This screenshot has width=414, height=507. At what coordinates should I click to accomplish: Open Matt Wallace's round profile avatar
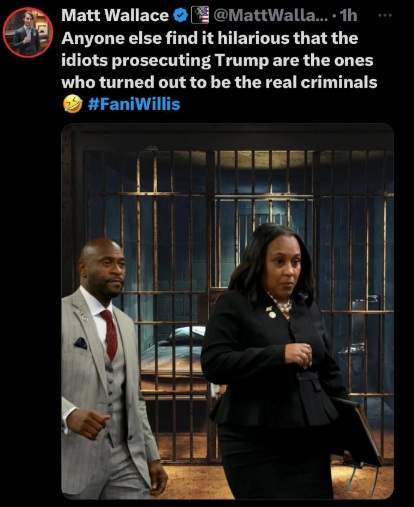28,32
